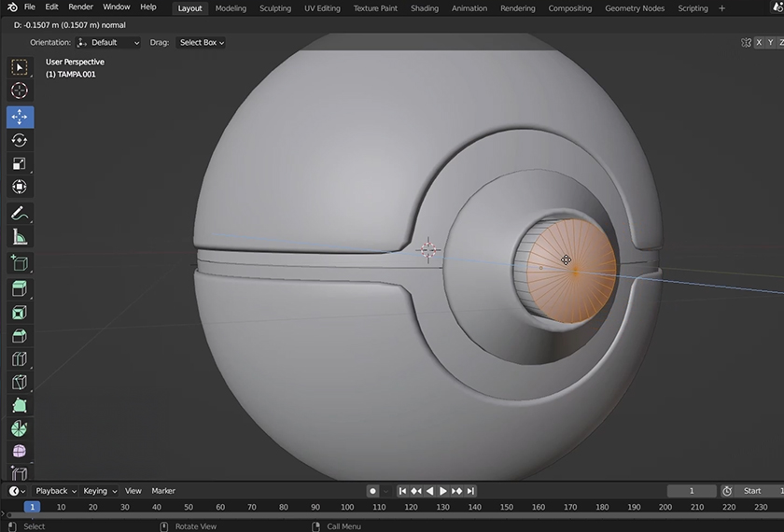
Task: Choose the Scale tool
Action: tap(20, 163)
